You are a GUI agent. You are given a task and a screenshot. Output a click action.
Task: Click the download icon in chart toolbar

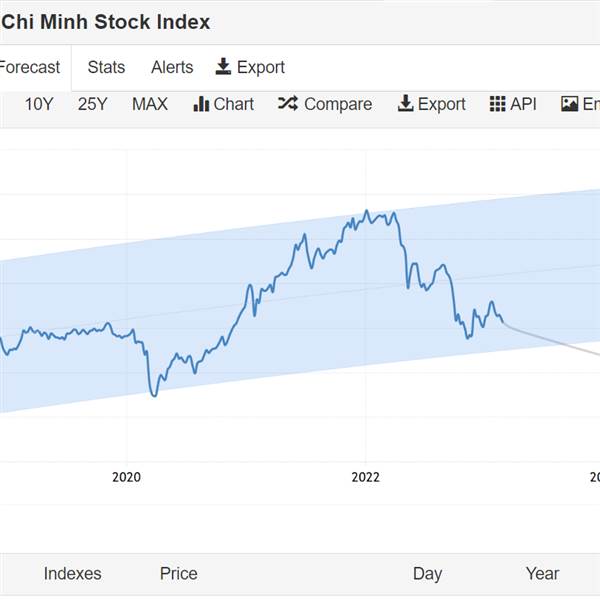(x=405, y=104)
